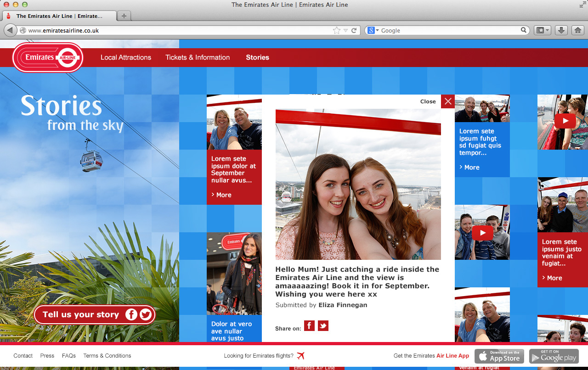Open the Contact footer link
The width and height of the screenshot is (588, 370).
[x=23, y=356]
